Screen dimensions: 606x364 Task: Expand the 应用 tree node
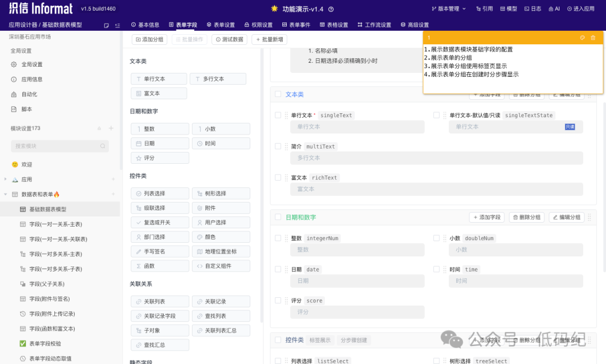(6, 179)
